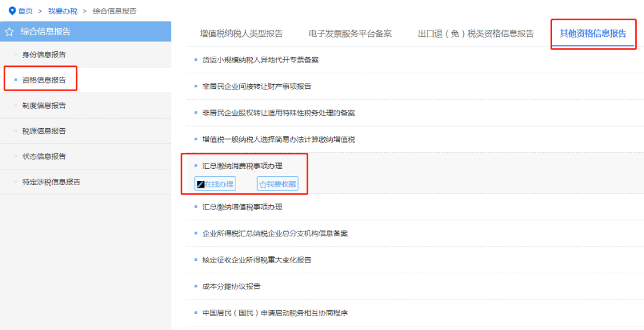Screen dimensions: 644x330
Task: Open 税源信息报告 in sidebar
Action: click(44, 131)
